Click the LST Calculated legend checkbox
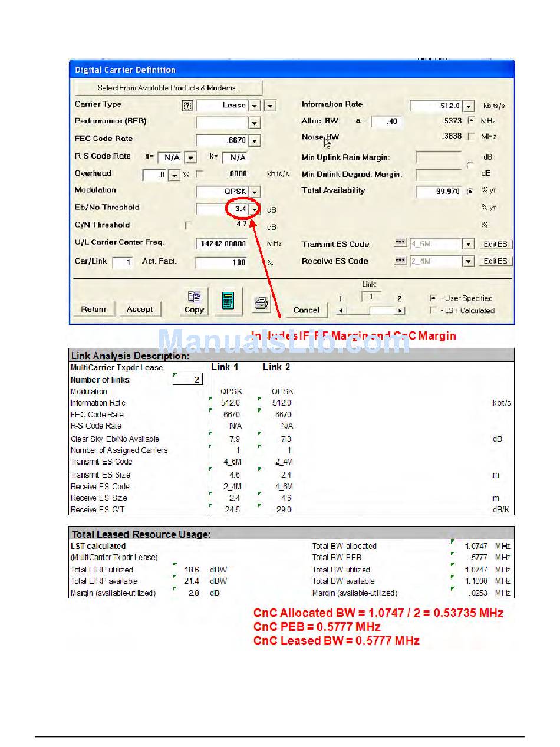 [x=434, y=310]
